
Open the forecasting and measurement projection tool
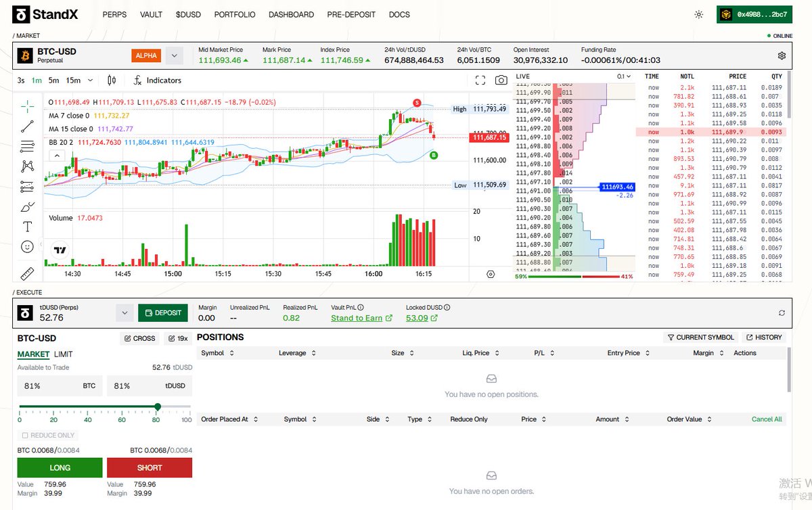[27, 186]
